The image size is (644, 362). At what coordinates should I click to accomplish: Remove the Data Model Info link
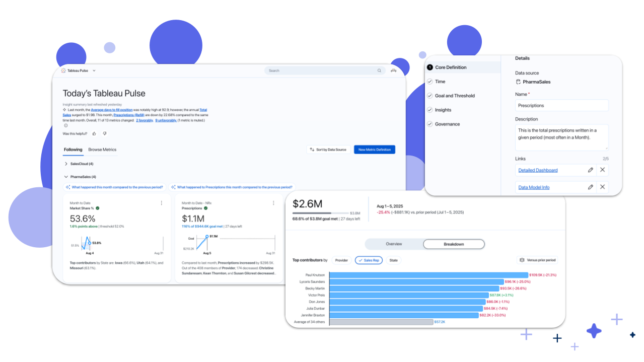(x=602, y=187)
